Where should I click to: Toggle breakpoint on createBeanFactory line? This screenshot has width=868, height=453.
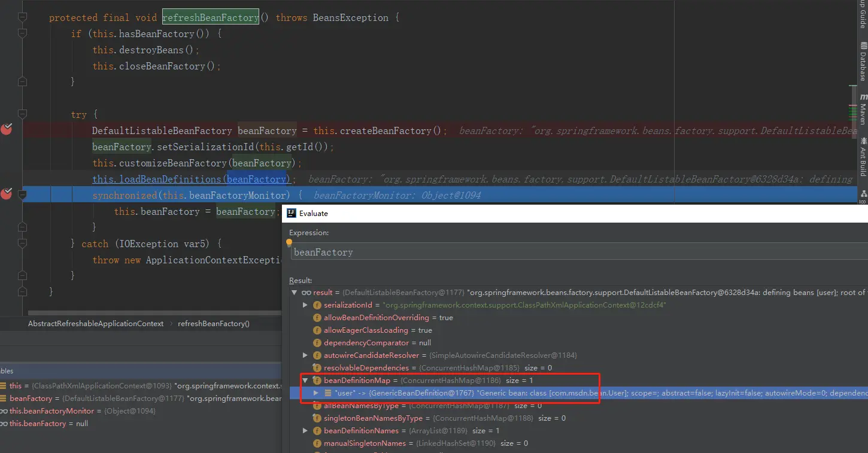coord(7,129)
